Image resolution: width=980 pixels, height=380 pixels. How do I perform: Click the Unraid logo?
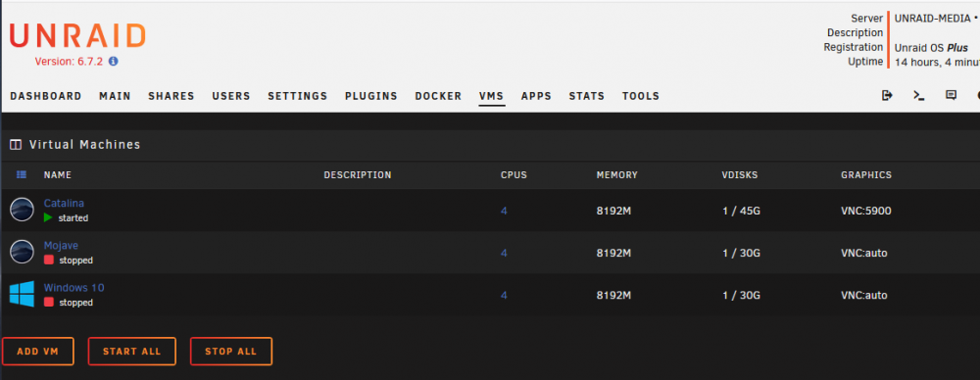77,36
